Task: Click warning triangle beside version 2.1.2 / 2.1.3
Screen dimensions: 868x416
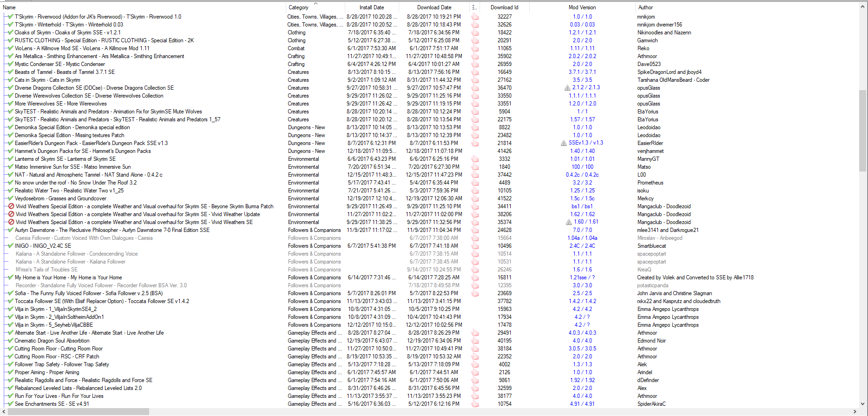Action: [567, 88]
